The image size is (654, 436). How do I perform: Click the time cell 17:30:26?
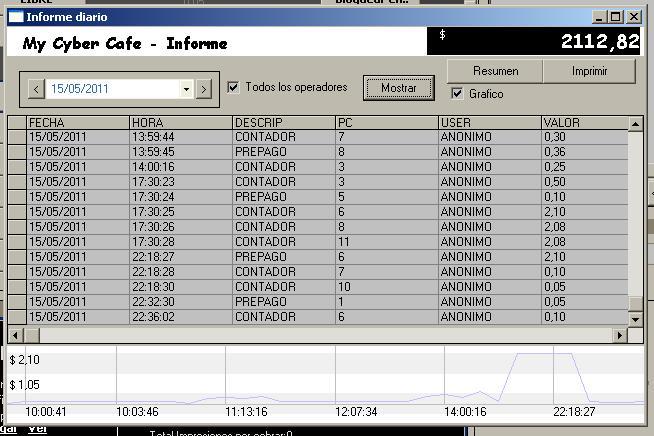click(x=181, y=227)
